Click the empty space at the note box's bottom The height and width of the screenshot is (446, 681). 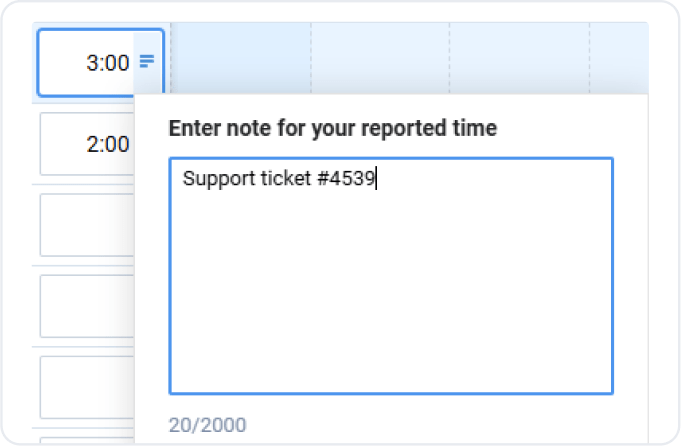click(x=390, y=360)
